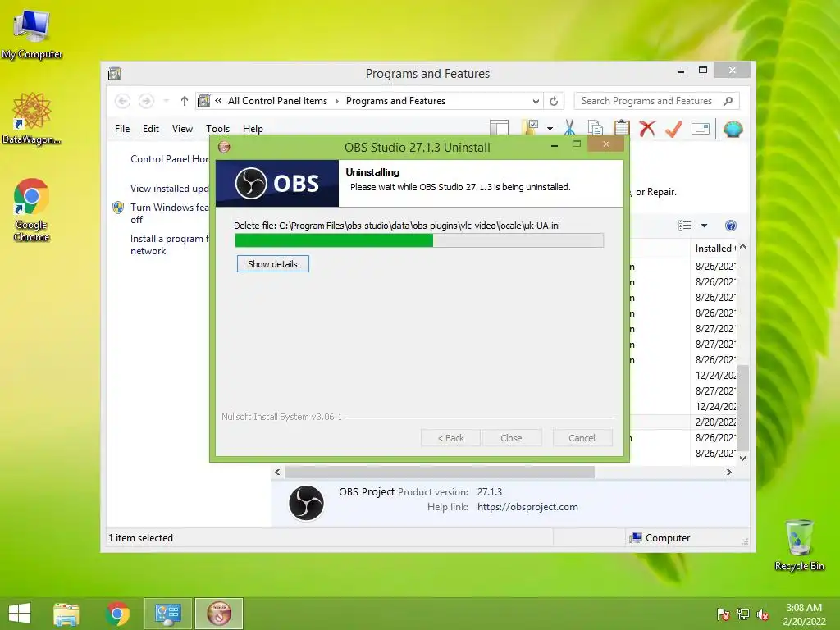Click the Back button in uninstaller
Viewport: 840px width, 630px height.
click(x=450, y=438)
